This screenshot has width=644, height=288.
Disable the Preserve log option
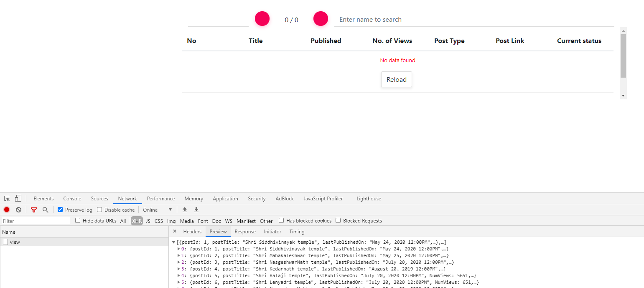coord(60,210)
